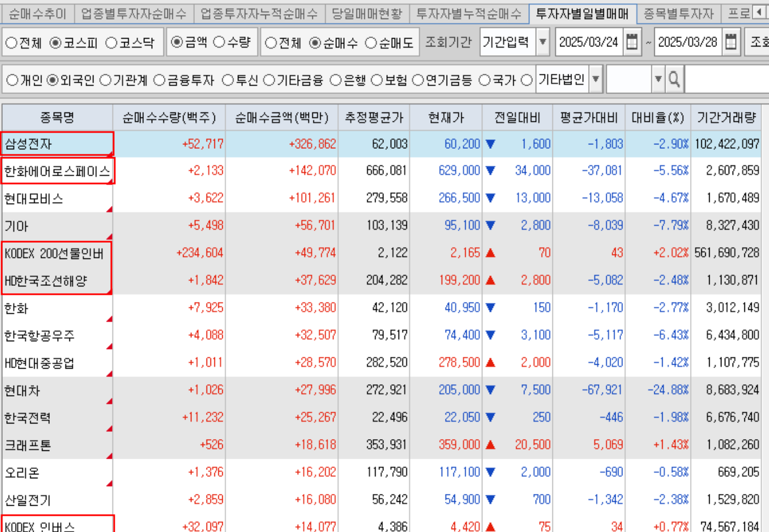Open the end date calendar picker
This screenshot has width=769, height=532.
tap(730, 42)
